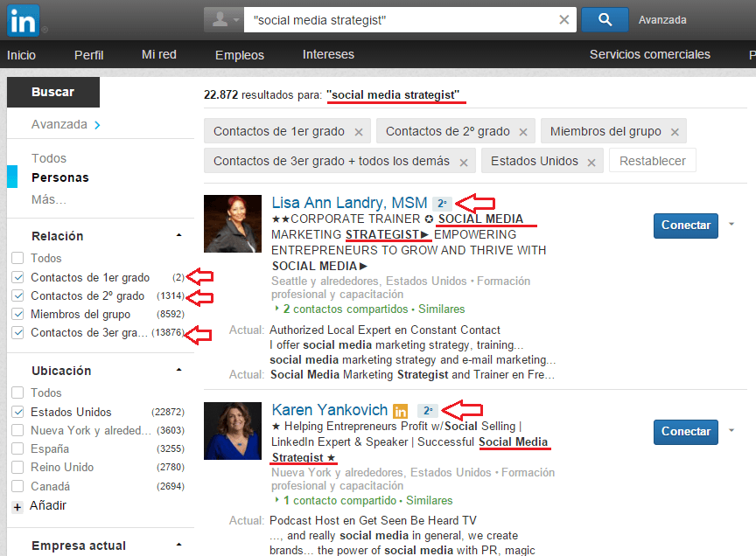Open the Empleos menu
The width and height of the screenshot is (756, 556).
tap(240, 55)
